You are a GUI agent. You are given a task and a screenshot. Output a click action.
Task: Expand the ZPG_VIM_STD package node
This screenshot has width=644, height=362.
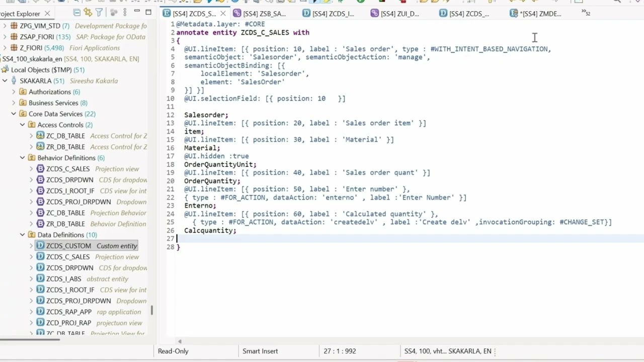tap(5, 26)
